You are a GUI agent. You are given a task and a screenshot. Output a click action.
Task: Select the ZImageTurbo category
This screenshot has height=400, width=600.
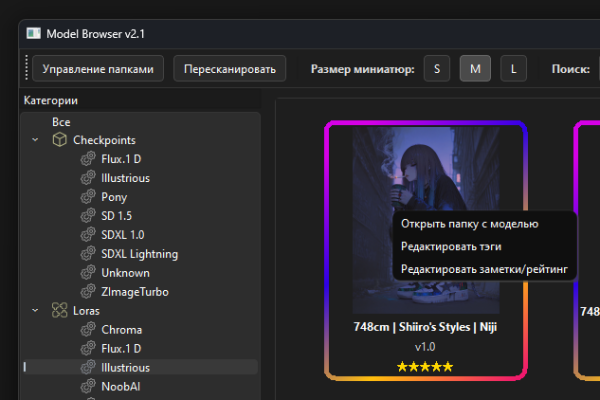[135, 292]
